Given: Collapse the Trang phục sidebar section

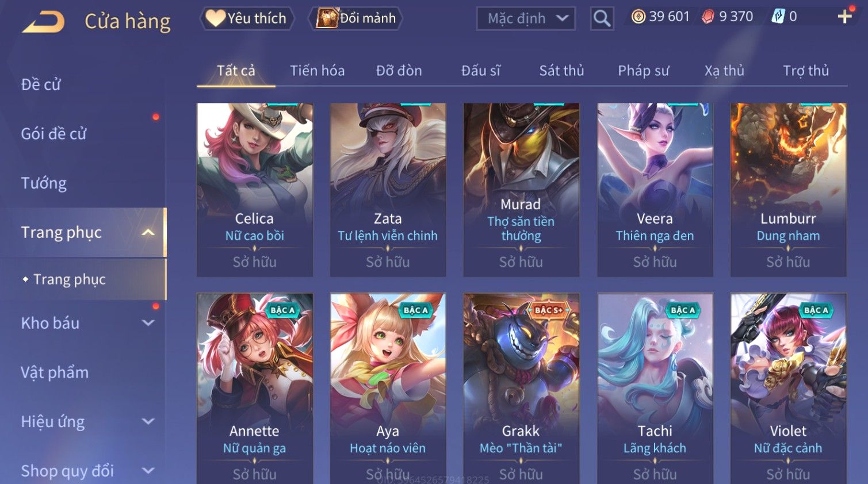Looking at the screenshot, I should coord(148,232).
